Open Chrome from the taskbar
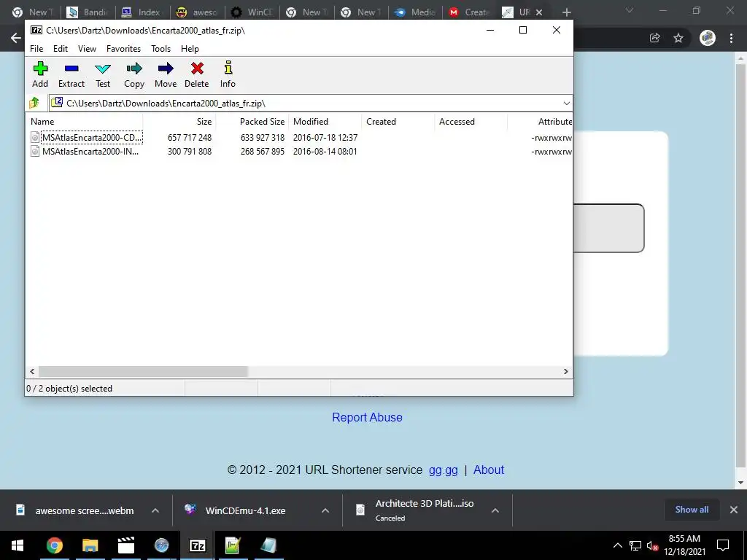This screenshot has height=560, width=747. click(54, 545)
